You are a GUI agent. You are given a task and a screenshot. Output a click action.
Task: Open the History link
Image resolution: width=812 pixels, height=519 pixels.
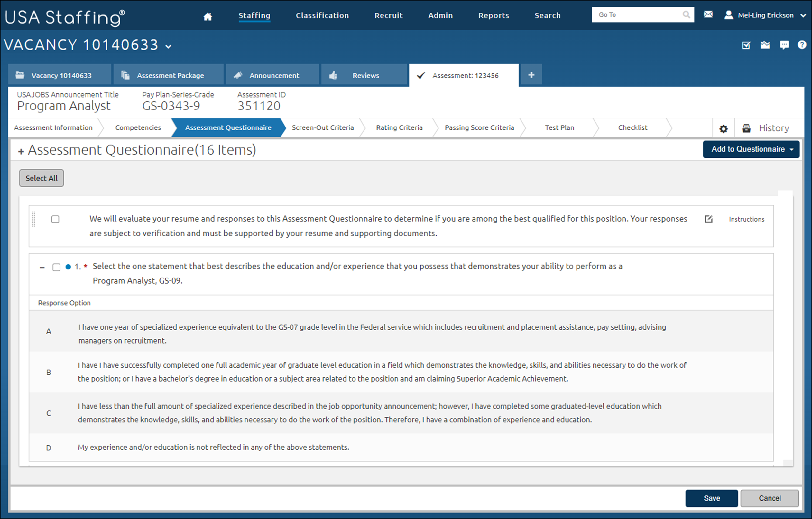[x=774, y=128]
